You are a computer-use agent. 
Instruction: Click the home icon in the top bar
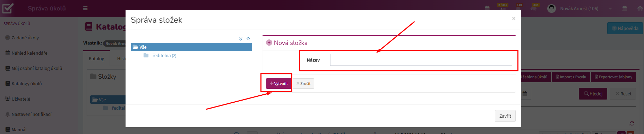[640, 8]
